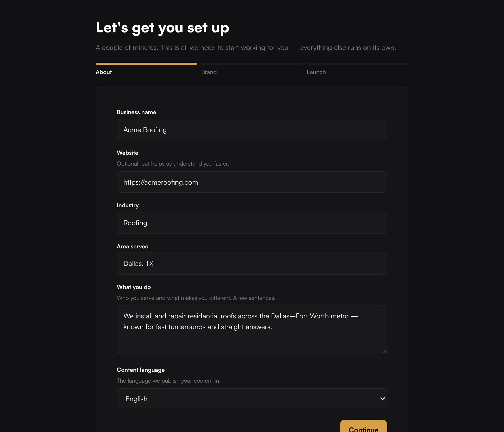Click the Content language label
Image resolution: width=504 pixels, height=432 pixels.
point(141,370)
